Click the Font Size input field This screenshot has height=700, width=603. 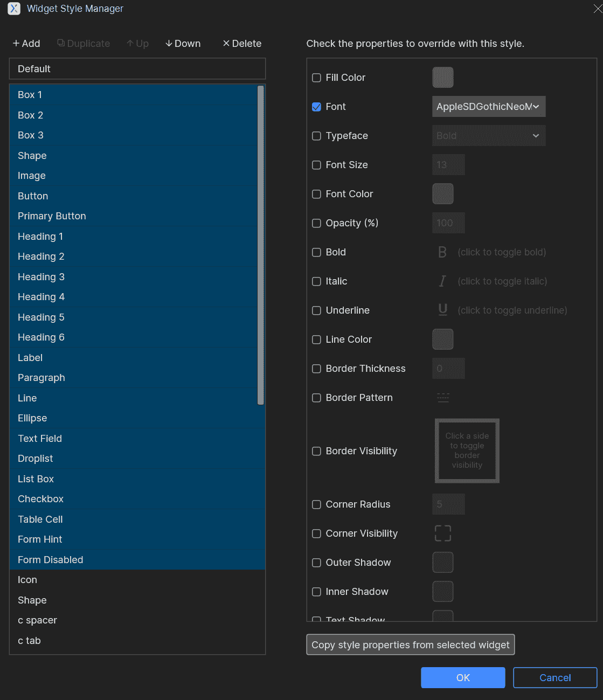click(x=448, y=165)
